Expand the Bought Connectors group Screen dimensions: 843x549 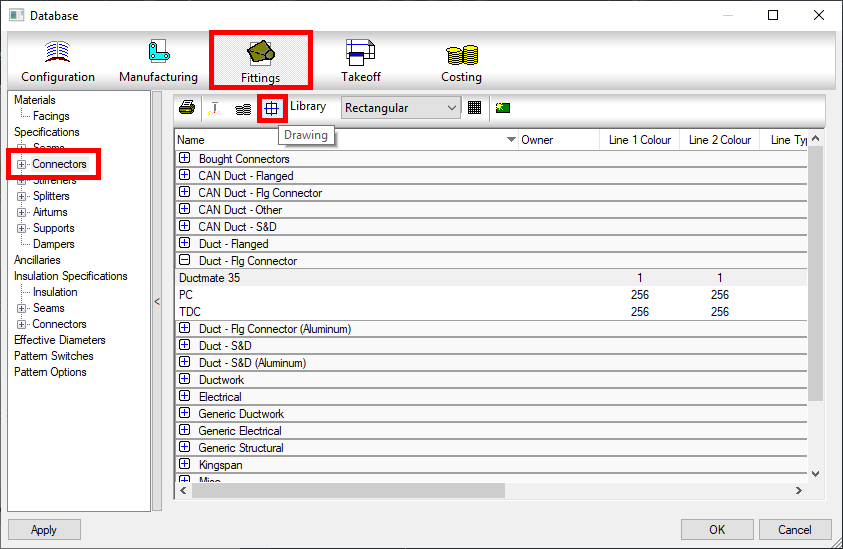184,158
